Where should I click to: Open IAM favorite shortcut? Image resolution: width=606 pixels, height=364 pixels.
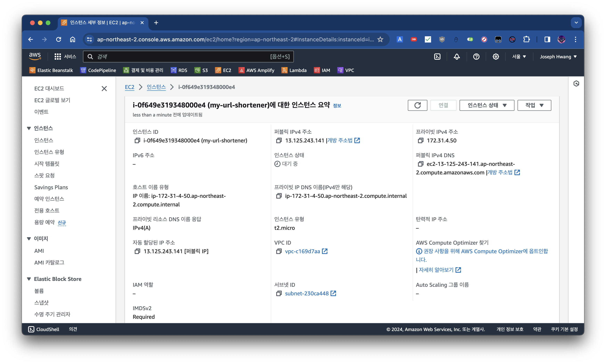(322, 70)
